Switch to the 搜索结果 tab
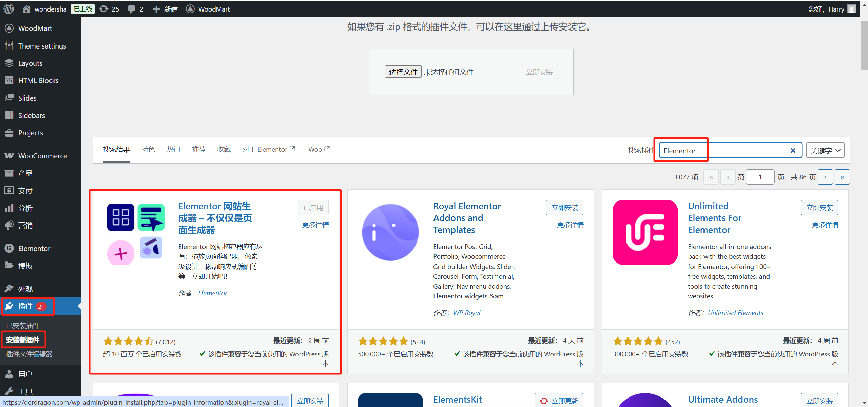868x407 pixels. coord(116,149)
